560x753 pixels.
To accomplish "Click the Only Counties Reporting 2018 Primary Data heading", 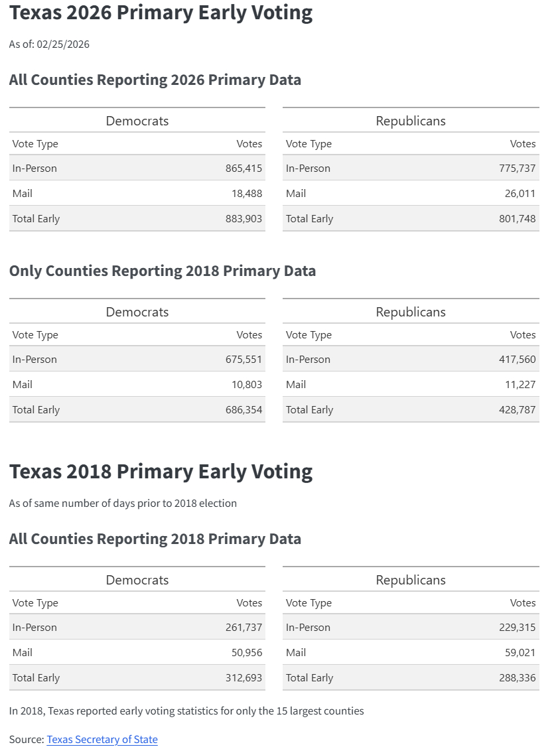I will point(162,271).
